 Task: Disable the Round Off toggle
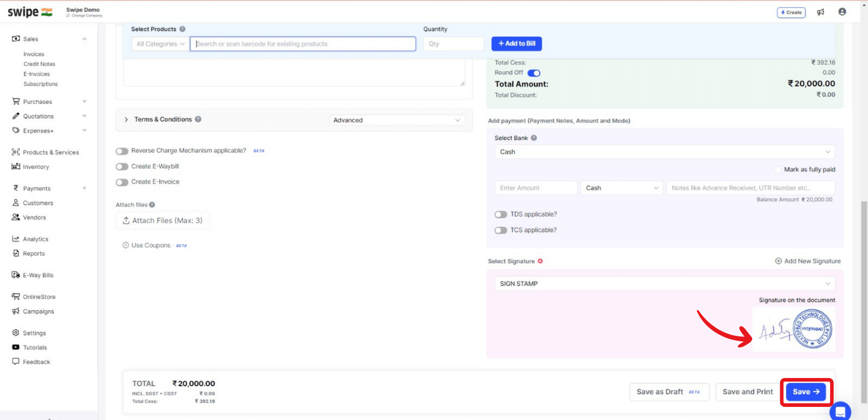tap(534, 73)
